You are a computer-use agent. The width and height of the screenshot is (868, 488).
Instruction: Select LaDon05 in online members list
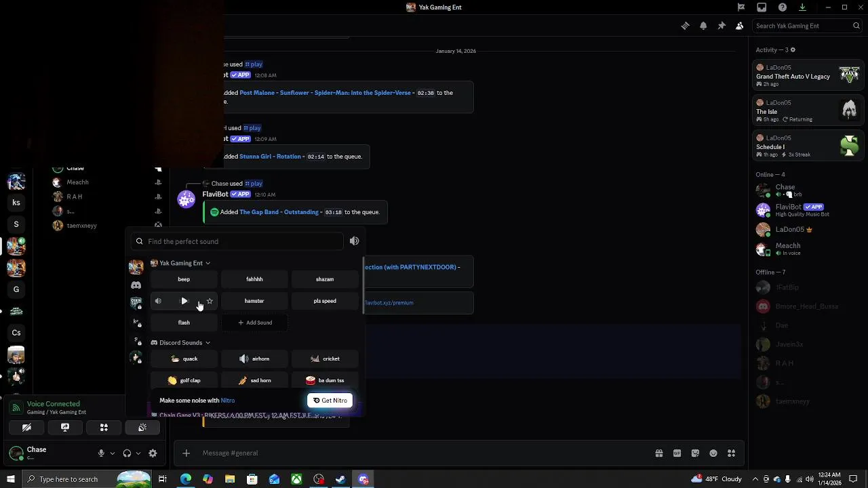[x=807, y=230]
